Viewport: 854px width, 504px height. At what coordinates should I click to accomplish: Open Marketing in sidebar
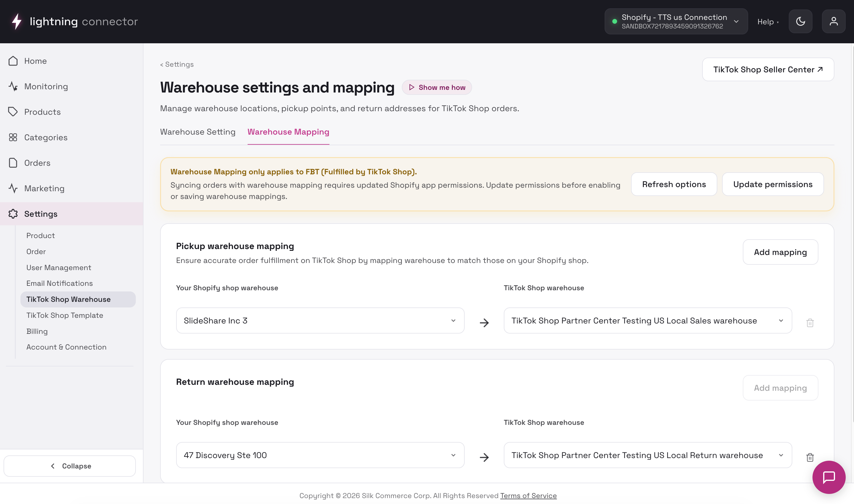tap(71, 188)
